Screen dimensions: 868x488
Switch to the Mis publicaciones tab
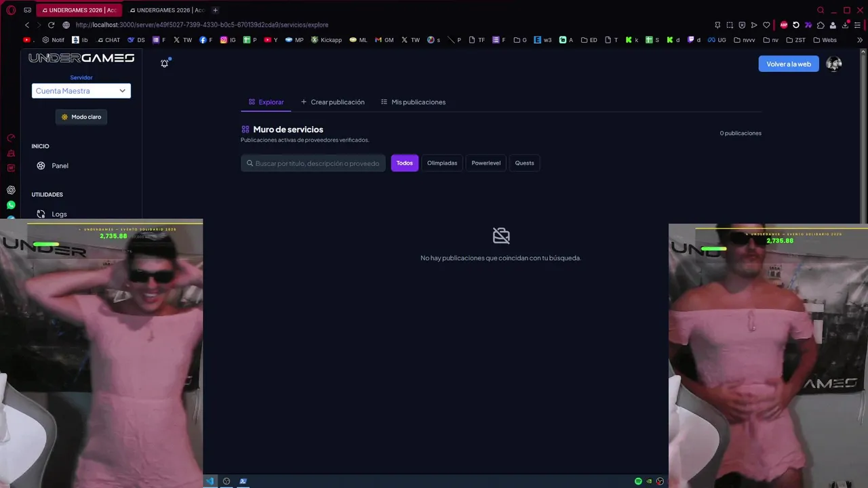pyautogui.click(x=413, y=102)
